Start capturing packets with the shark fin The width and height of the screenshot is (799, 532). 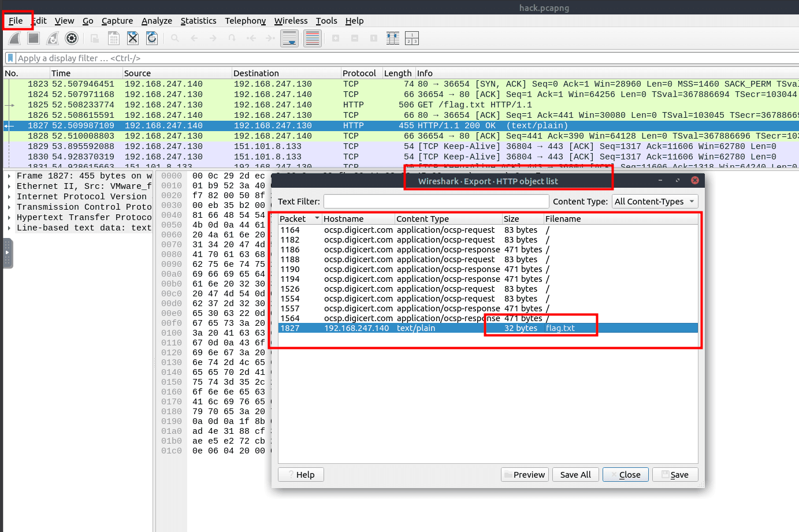pos(15,39)
